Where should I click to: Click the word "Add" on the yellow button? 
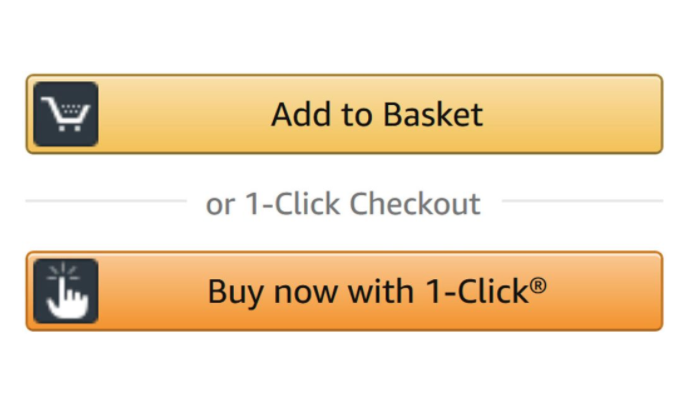298,114
